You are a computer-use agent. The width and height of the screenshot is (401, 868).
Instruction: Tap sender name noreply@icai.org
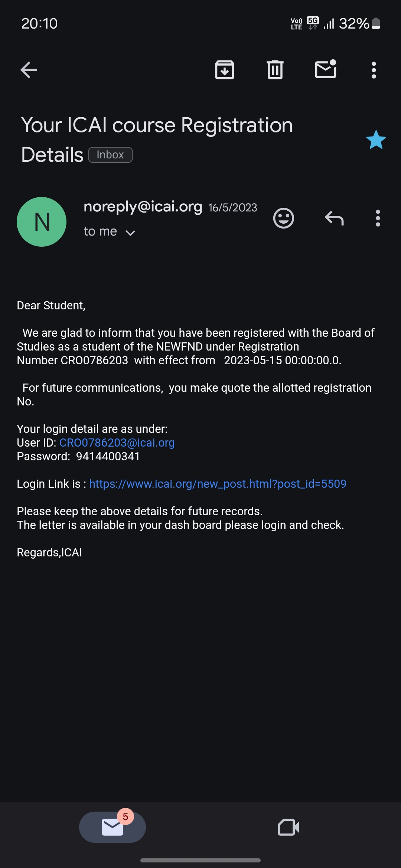point(143,207)
